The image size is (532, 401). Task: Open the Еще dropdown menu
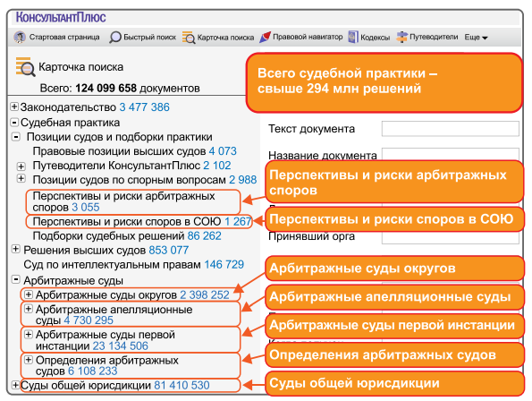(x=476, y=38)
